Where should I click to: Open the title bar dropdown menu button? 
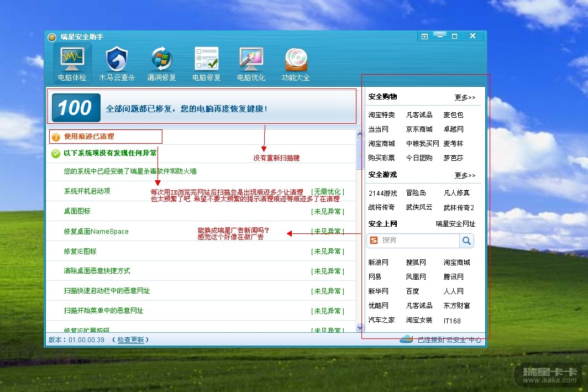pyautogui.click(x=424, y=36)
